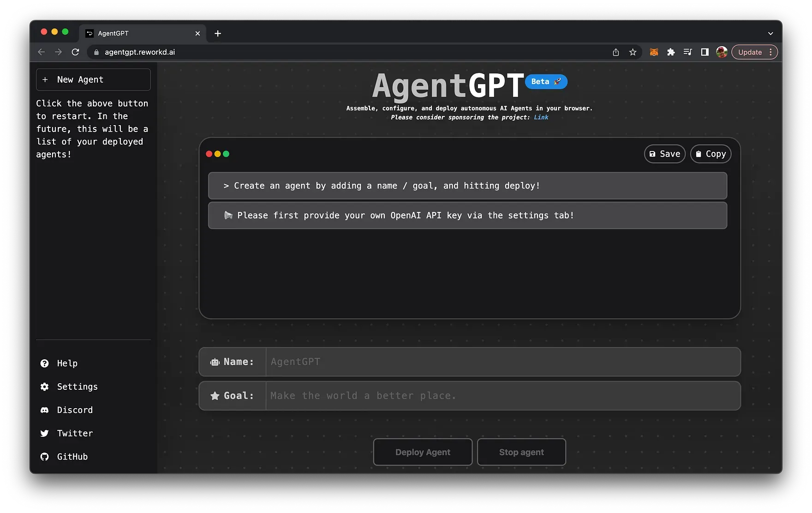The height and width of the screenshot is (513, 812).
Task: Click the Beta rocket badge
Action: click(546, 82)
